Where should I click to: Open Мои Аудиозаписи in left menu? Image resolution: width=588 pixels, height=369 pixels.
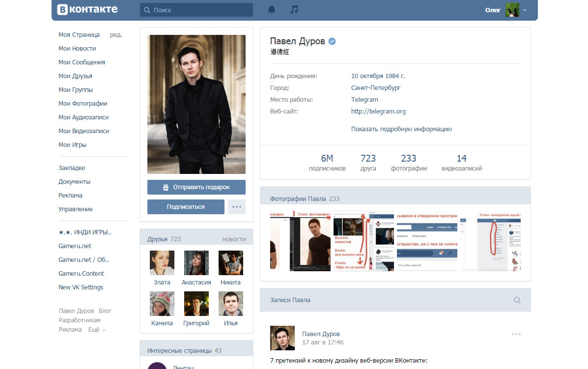(x=84, y=117)
